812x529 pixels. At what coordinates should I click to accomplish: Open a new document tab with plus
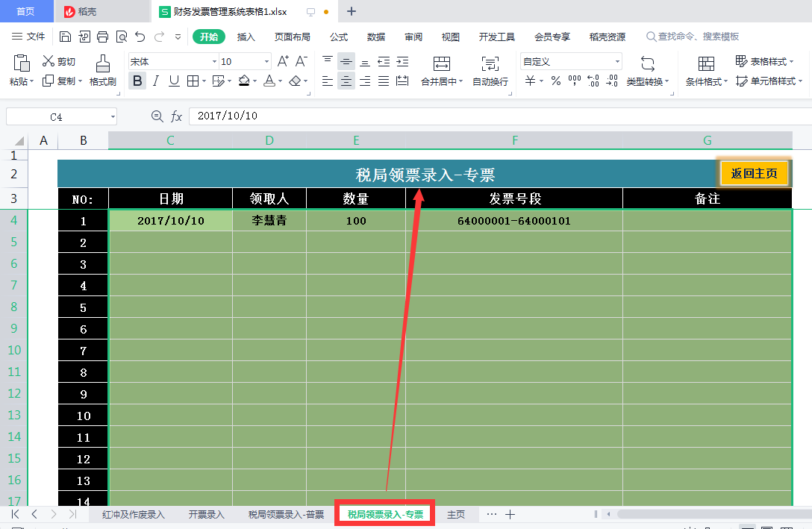pos(351,11)
